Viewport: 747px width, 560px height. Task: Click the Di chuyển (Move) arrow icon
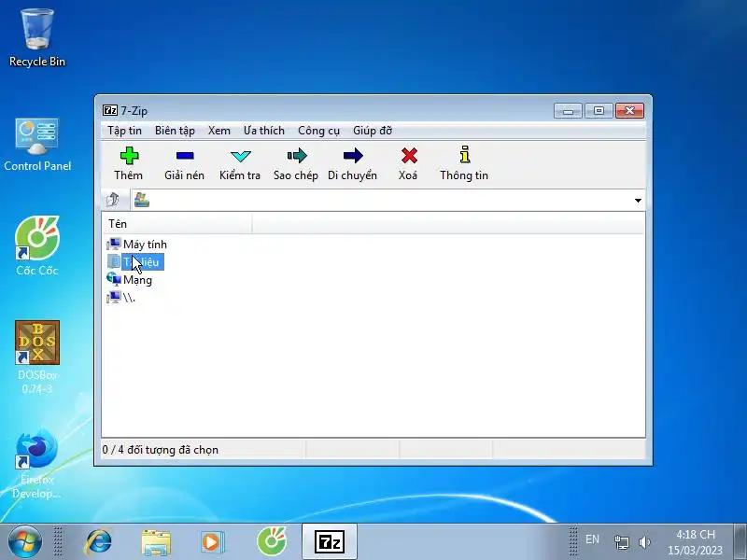pyautogui.click(x=353, y=156)
